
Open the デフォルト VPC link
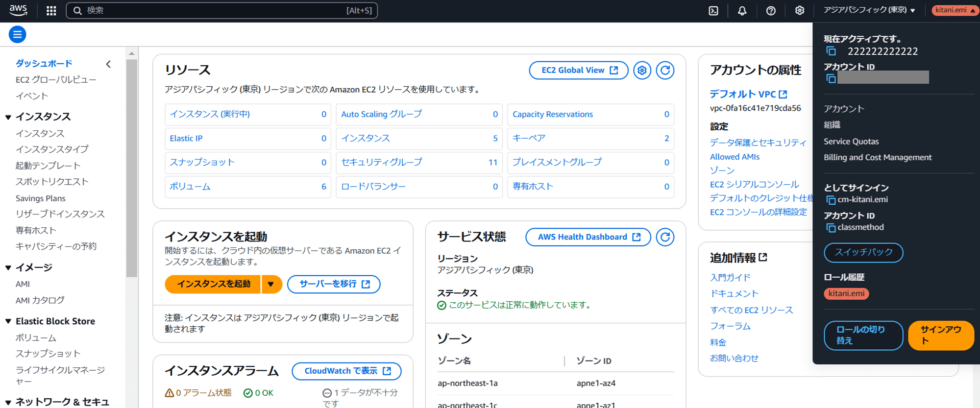pyautogui.click(x=748, y=94)
